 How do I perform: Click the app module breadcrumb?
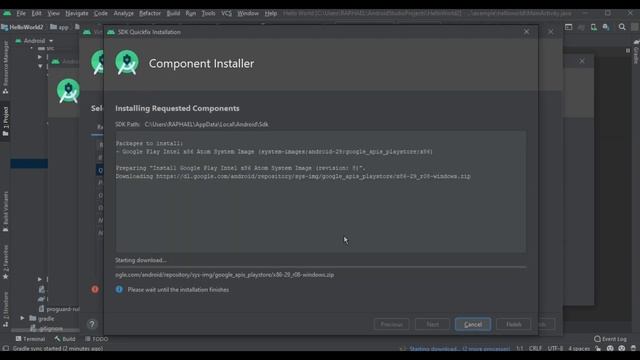click(x=60, y=27)
